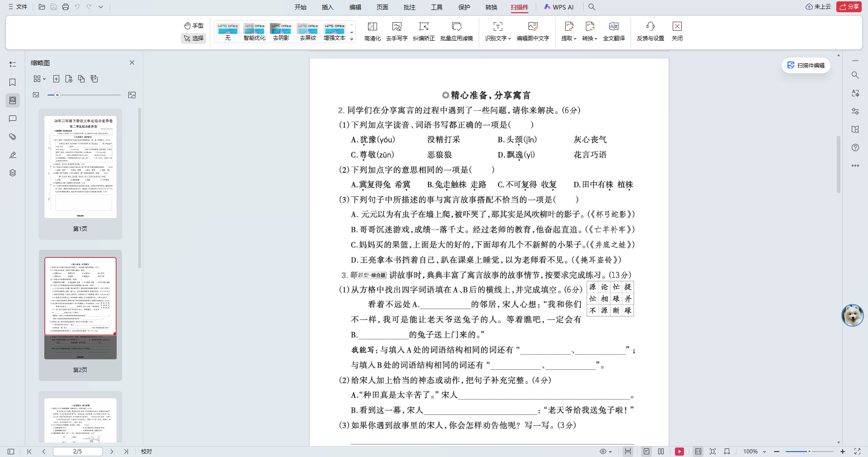Open the 插入 menu tab
This screenshot has width=868, height=457.
coord(327,7)
